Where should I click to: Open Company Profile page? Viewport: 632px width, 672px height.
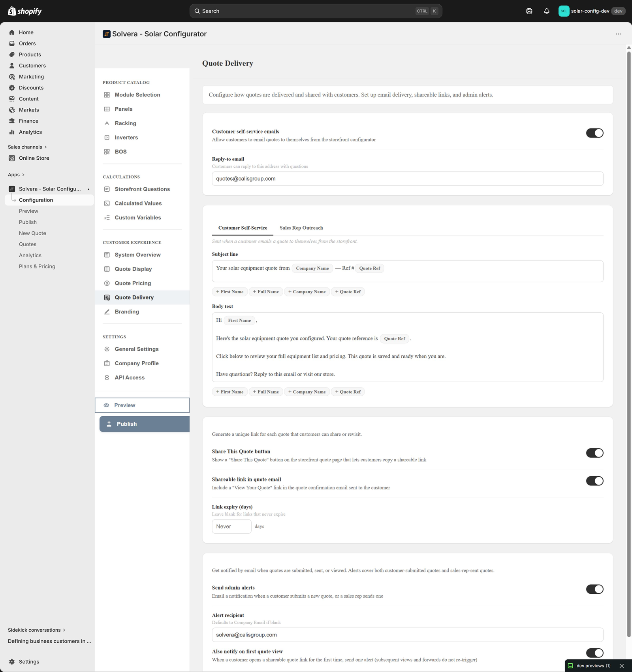(x=142, y=363)
